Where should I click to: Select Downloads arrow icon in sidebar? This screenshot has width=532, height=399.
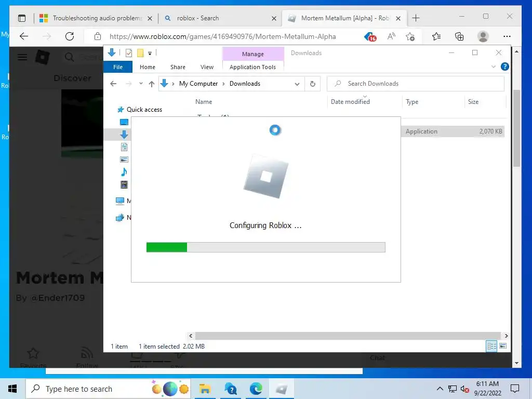tap(124, 135)
